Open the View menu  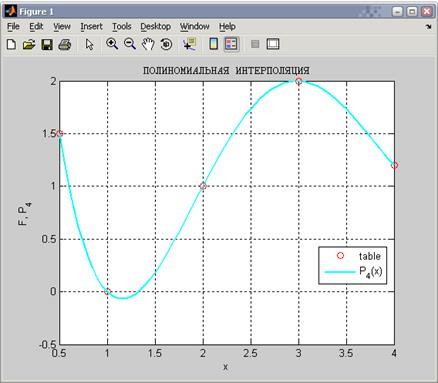[x=62, y=26]
